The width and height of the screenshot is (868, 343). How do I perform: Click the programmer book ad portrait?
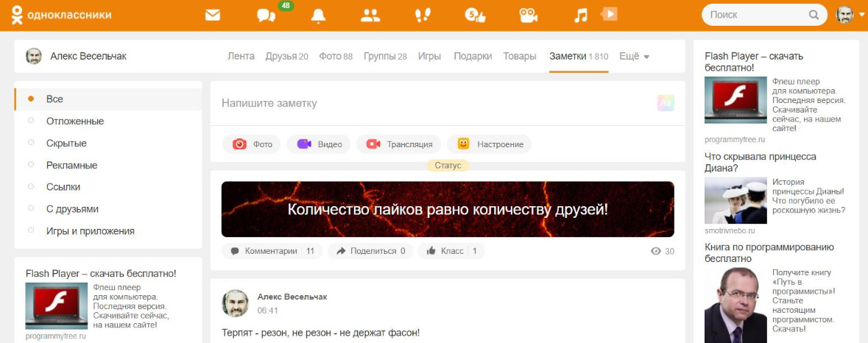click(735, 305)
